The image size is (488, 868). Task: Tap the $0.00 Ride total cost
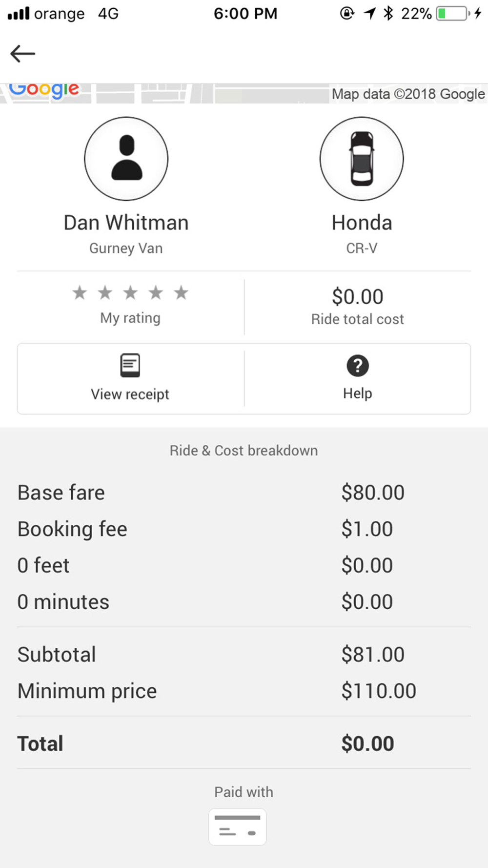pyautogui.click(x=358, y=296)
